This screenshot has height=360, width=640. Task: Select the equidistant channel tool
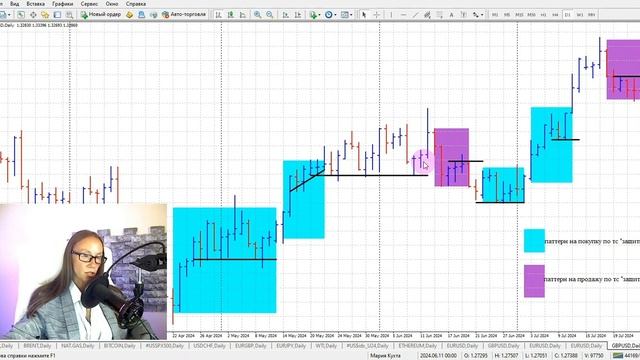(x=427, y=15)
